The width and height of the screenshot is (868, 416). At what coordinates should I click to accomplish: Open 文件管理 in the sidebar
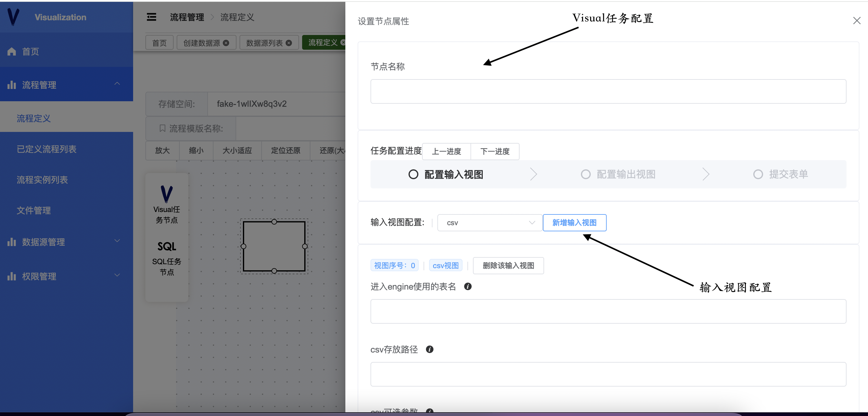[x=66, y=210]
